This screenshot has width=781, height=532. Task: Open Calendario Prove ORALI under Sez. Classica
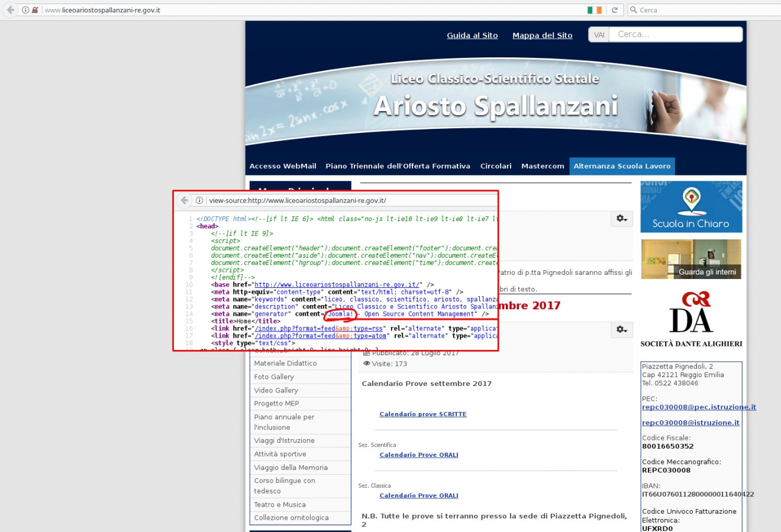click(x=419, y=496)
